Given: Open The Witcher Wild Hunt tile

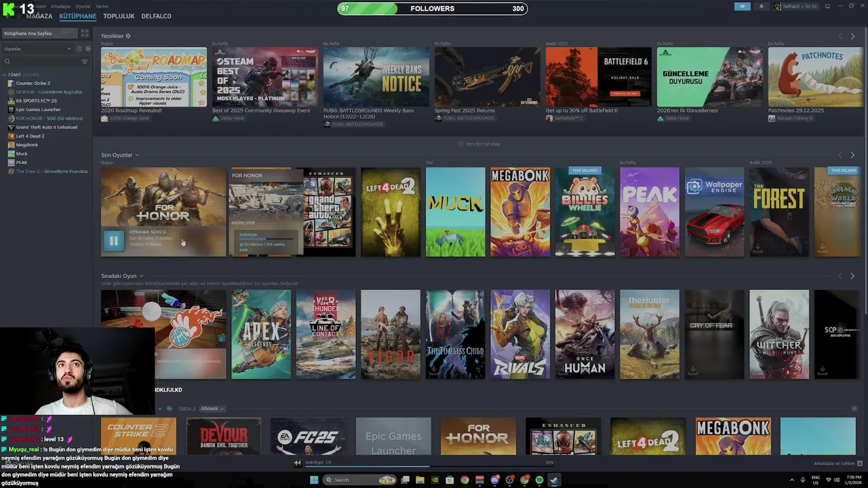Looking at the screenshot, I should [779, 335].
